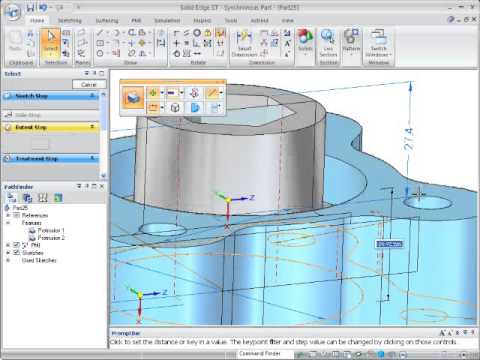
Task: Click the cube icon on command bar
Action: pos(175,108)
